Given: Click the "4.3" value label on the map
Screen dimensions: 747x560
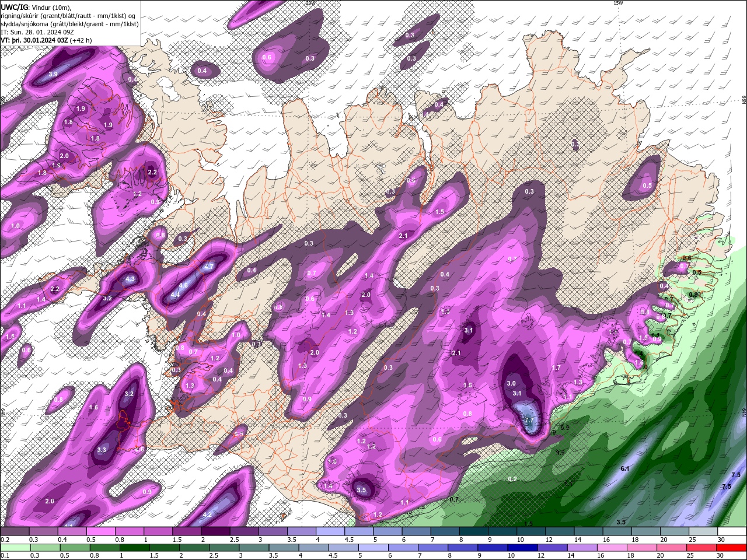Looking at the screenshot, I should pos(130,279).
